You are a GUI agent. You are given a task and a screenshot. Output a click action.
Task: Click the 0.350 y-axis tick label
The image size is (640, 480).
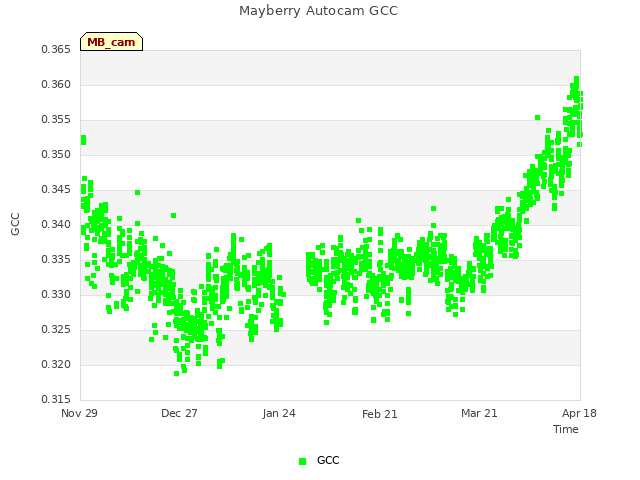click(56, 155)
